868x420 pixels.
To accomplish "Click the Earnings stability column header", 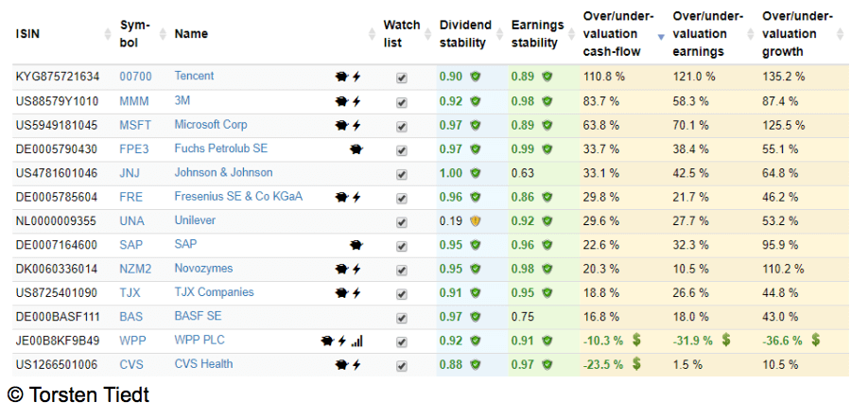I will (x=537, y=34).
